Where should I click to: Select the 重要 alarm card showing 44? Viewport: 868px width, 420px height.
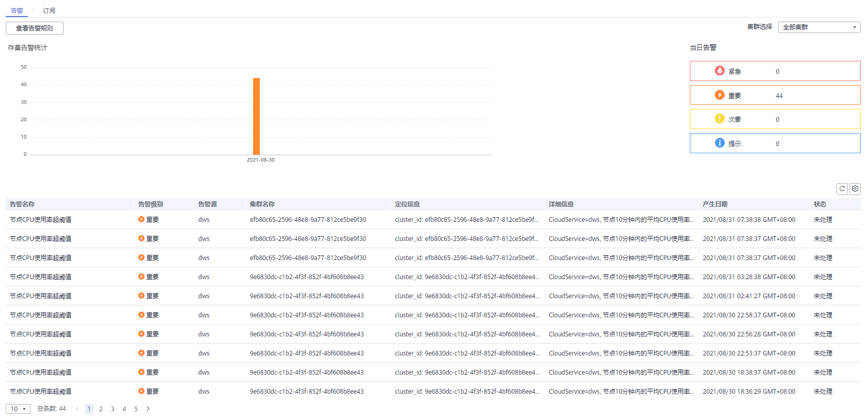tap(775, 95)
